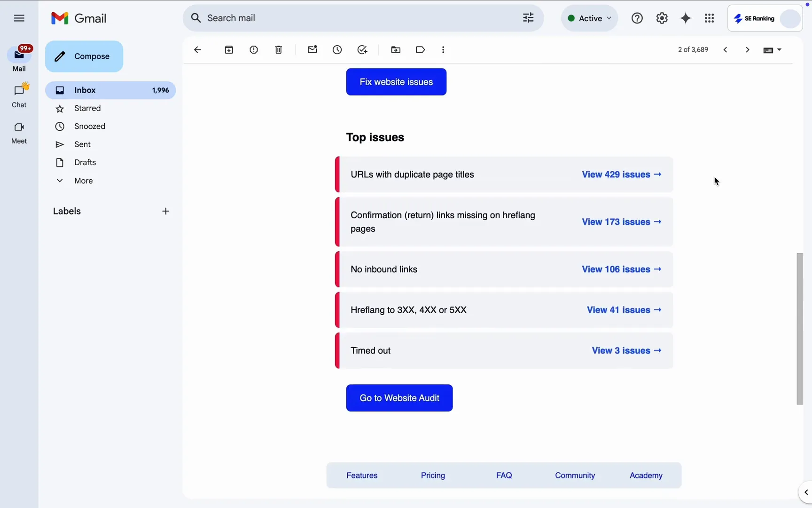Screen dimensions: 812x508
Task: Create a new label with plus icon
Action: (165, 211)
